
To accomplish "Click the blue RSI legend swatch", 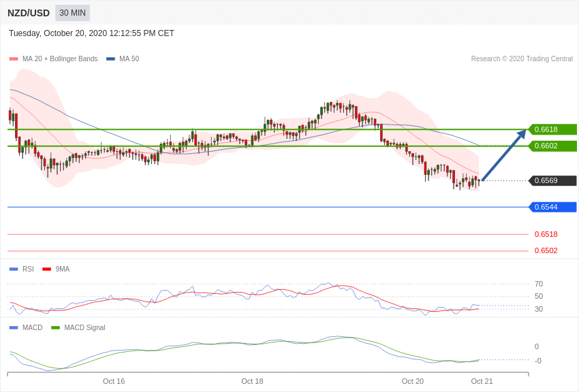I will coord(14,269).
